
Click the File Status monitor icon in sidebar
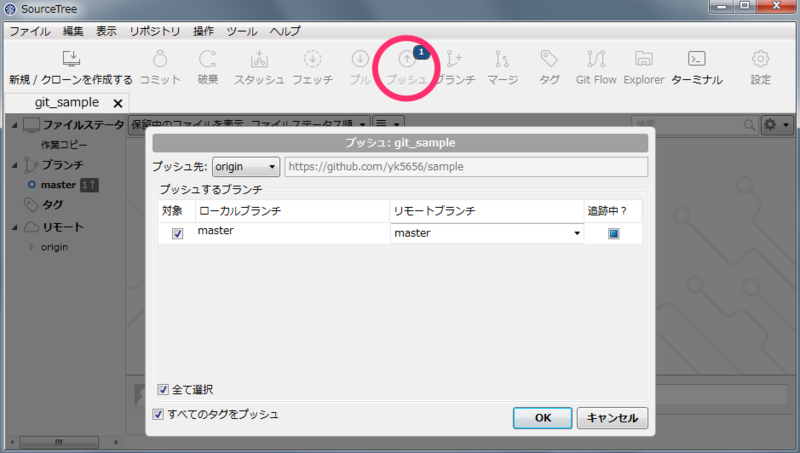coord(31,125)
